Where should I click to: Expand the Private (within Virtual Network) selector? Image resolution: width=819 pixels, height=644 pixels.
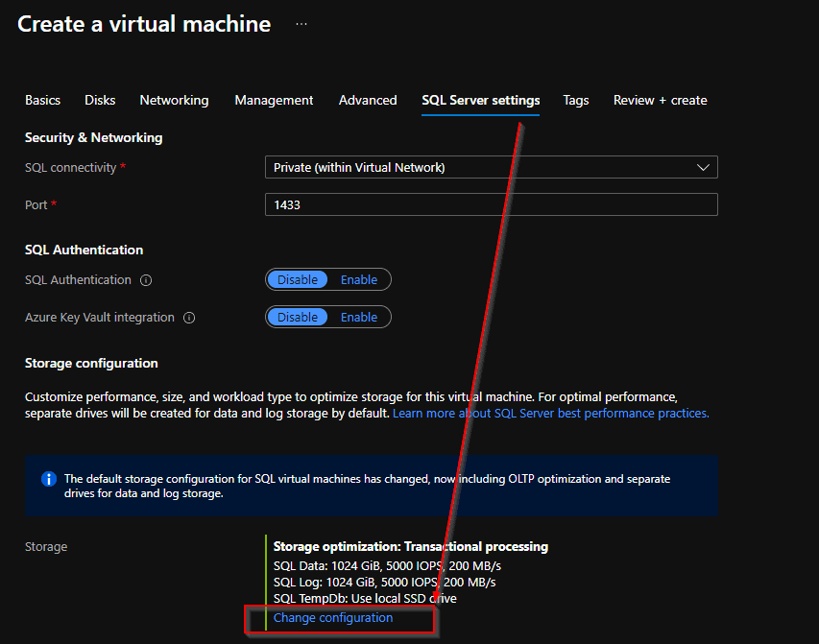point(491,167)
